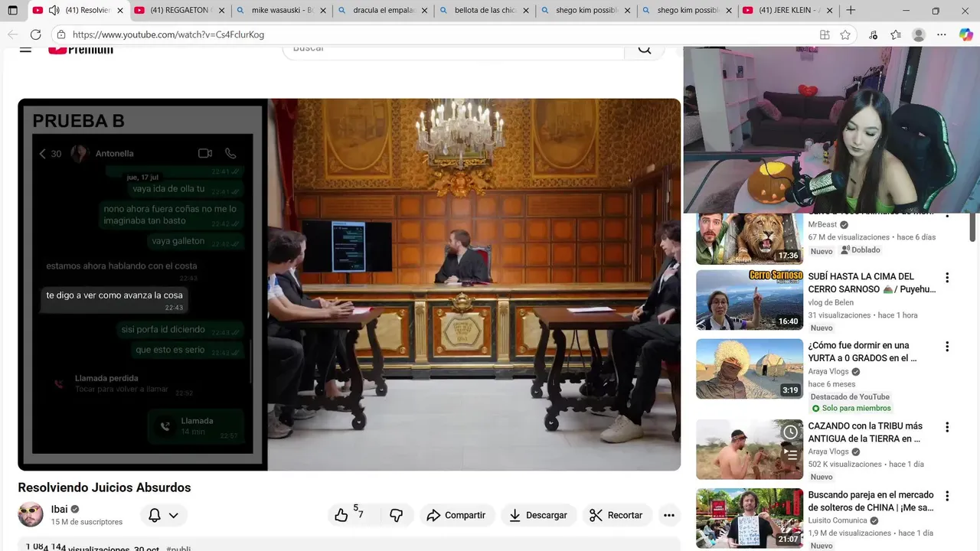Screen dimensions: 980x551
Task: Click the YouTube Buscar search field
Action: tap(453, 51)
